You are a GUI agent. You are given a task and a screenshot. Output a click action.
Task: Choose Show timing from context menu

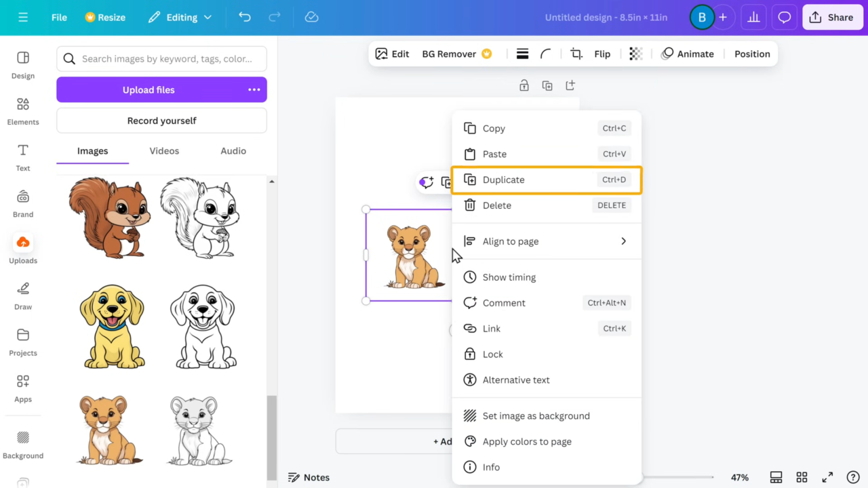click(x=547, y=277)
